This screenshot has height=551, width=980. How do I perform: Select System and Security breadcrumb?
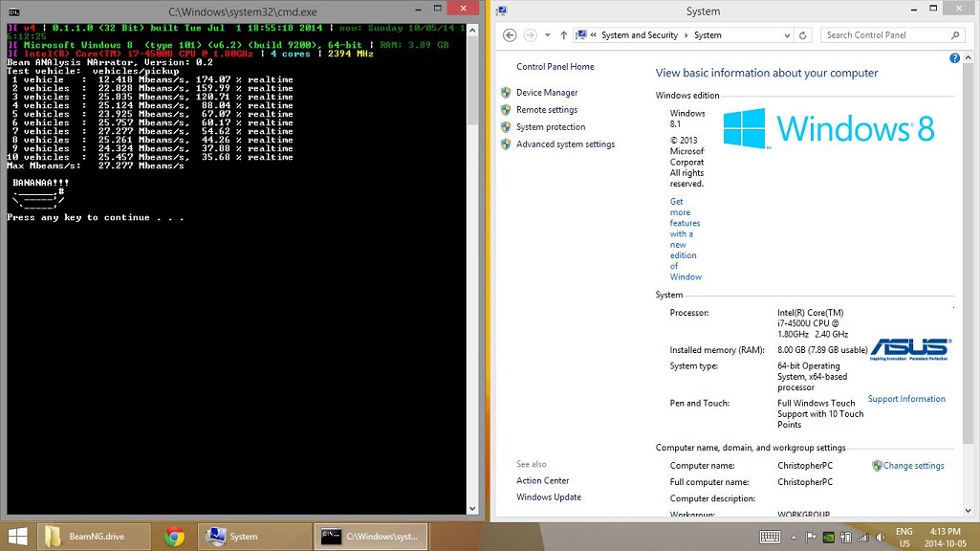pyautogui.click(x=640, y=35)
